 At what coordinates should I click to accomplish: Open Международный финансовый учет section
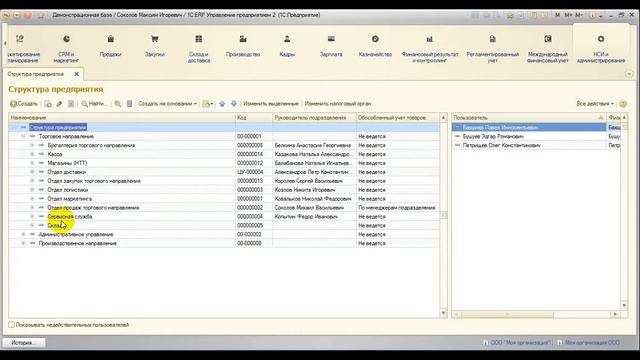tap(548, 48)
